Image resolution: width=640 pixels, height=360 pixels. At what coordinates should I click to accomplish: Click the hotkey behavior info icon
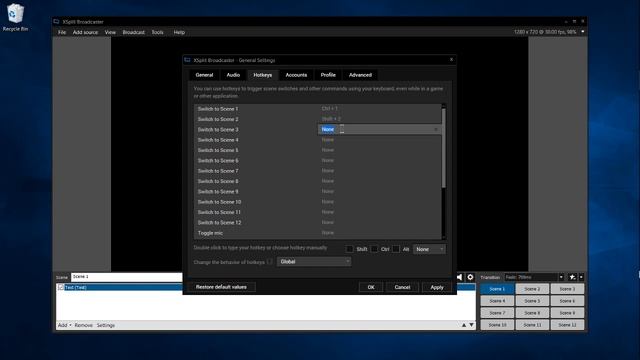tap(270, 262)
